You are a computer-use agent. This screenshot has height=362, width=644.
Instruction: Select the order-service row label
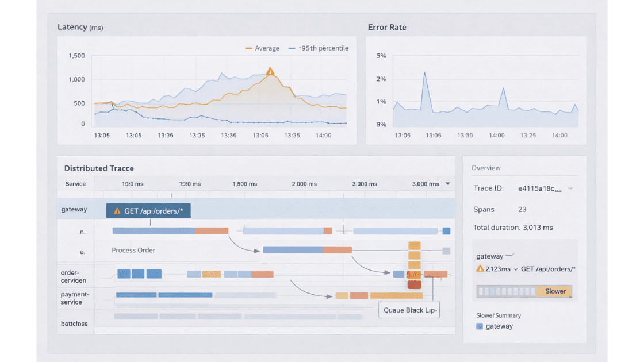point(74,276)
